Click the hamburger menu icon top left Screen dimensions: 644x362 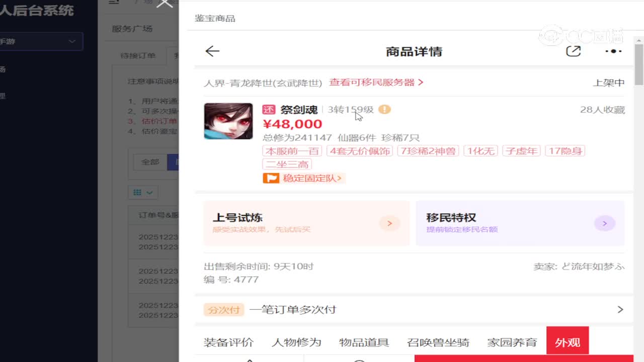tap(113, 2)
